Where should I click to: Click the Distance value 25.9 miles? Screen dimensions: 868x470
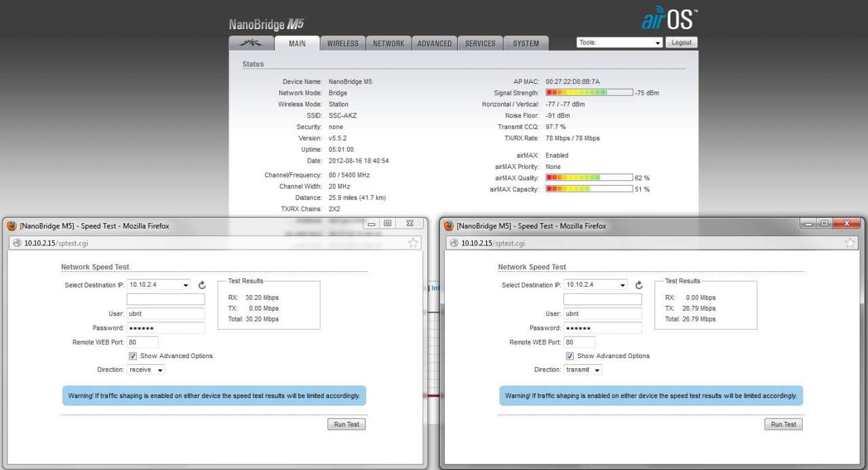click(357, 198)
